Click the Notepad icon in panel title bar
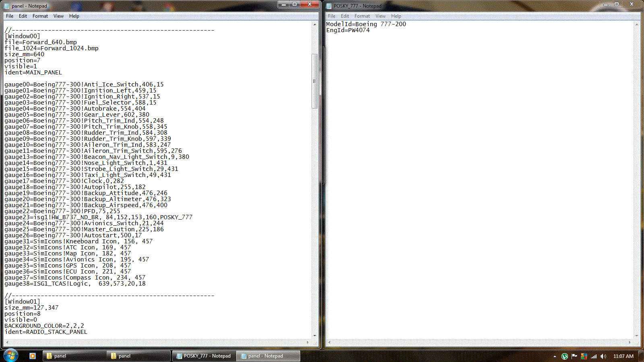644x362 pixels. coord(6,6)
